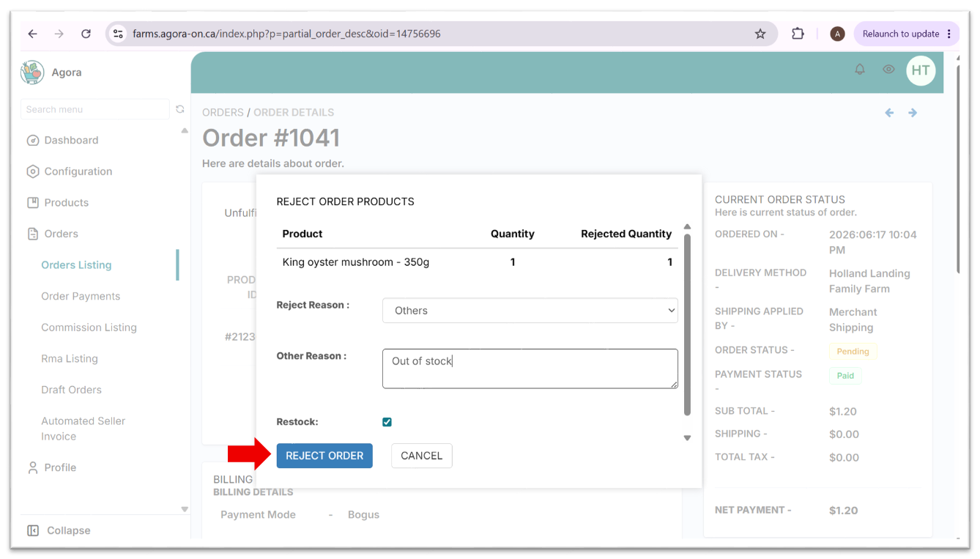Select Rma Listing submenu
This screenshot has height=559, width=980.
click(69, 358)
